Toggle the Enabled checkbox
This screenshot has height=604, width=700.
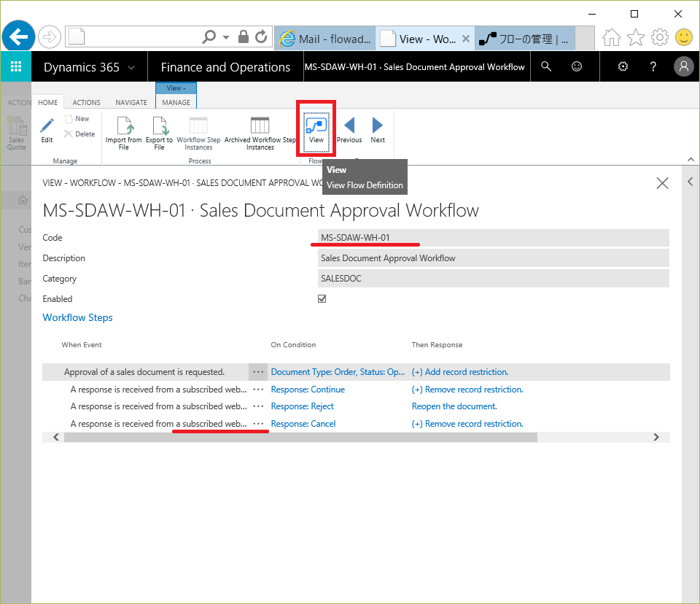[322, 299]
